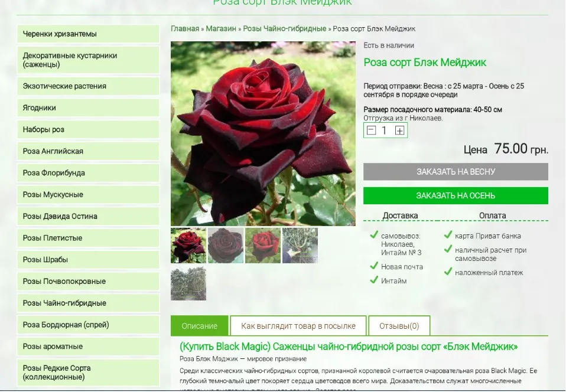The width and height of the screenshot is (566, 392).
Task: Select the bright red rose thumbnail
Action: (x=263, y=245)
